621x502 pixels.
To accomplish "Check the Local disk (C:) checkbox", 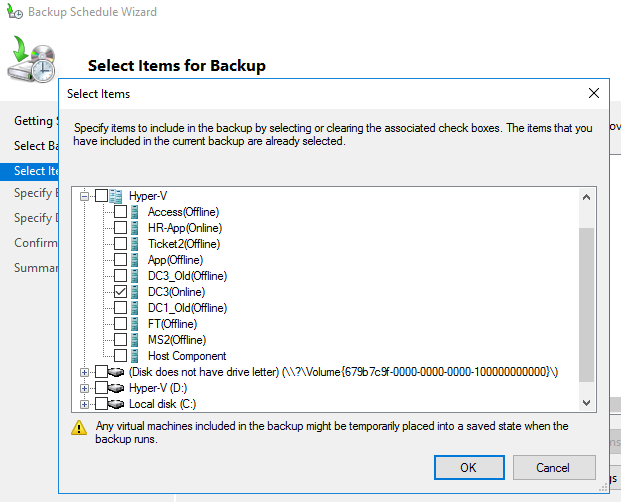I will 101,404.
